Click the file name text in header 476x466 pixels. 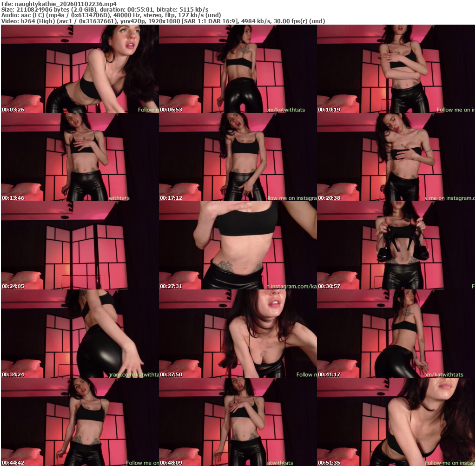pyautogui.click(x=59, y=4)
